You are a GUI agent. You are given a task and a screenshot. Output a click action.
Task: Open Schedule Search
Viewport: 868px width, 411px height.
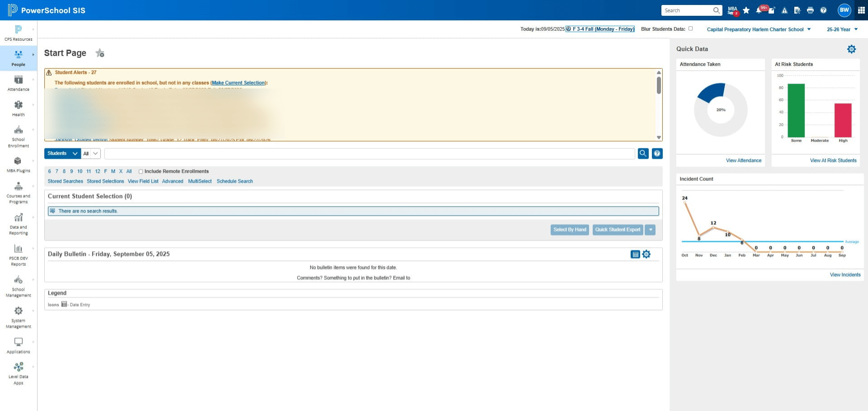tap(235, 182)
